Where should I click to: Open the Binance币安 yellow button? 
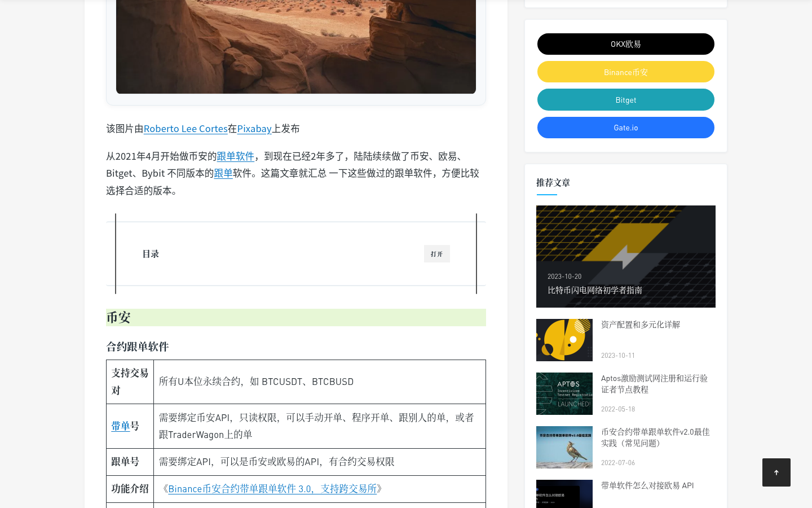tap(625, 72)
